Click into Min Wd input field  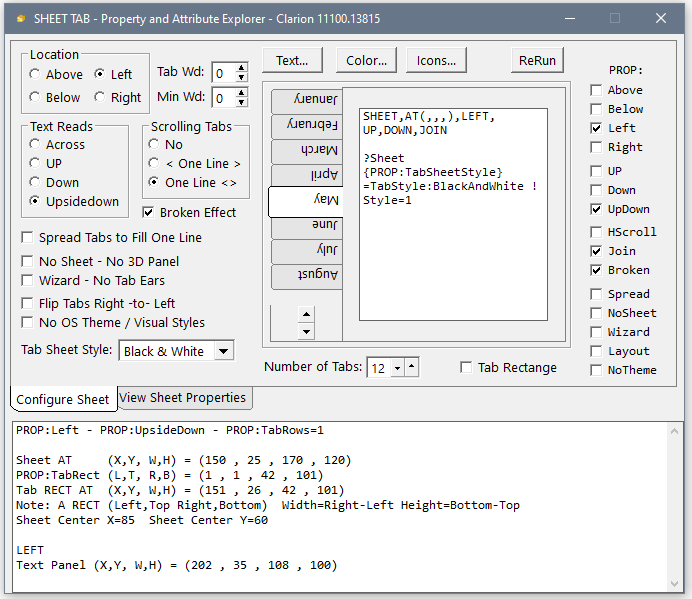[224, 98]
